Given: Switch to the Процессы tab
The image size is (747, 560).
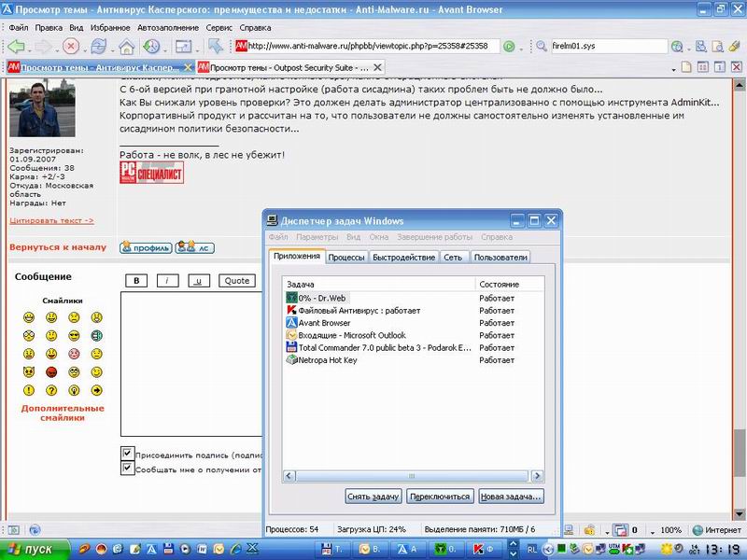Looking at the screenshot, I should click(346, 258).
